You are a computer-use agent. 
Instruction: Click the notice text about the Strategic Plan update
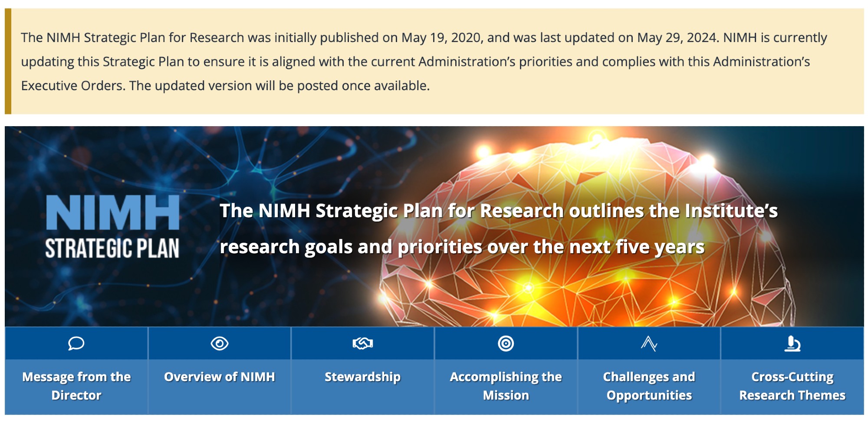point(424,62)
